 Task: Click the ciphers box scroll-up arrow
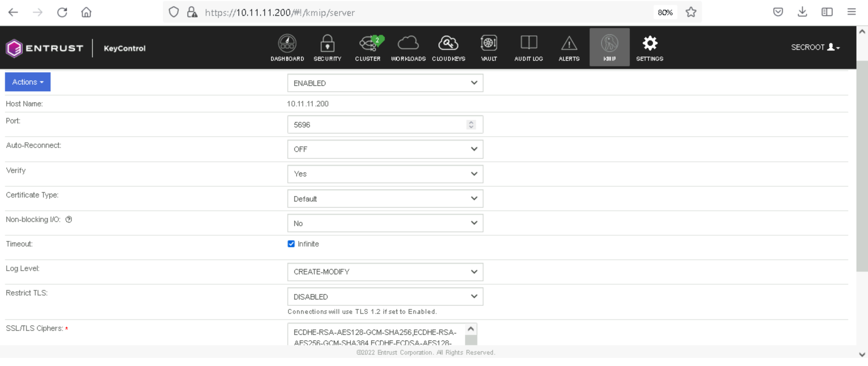[x=471, y=329]
